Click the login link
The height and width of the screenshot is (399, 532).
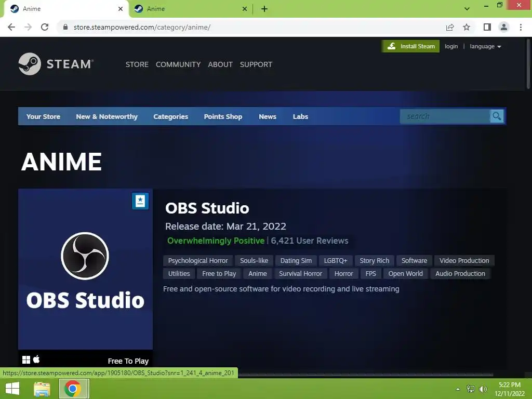tap(451, 46)
